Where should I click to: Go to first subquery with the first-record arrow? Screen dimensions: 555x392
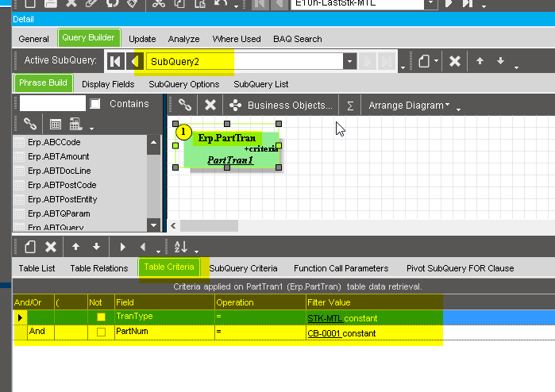[x=115, y=62]
